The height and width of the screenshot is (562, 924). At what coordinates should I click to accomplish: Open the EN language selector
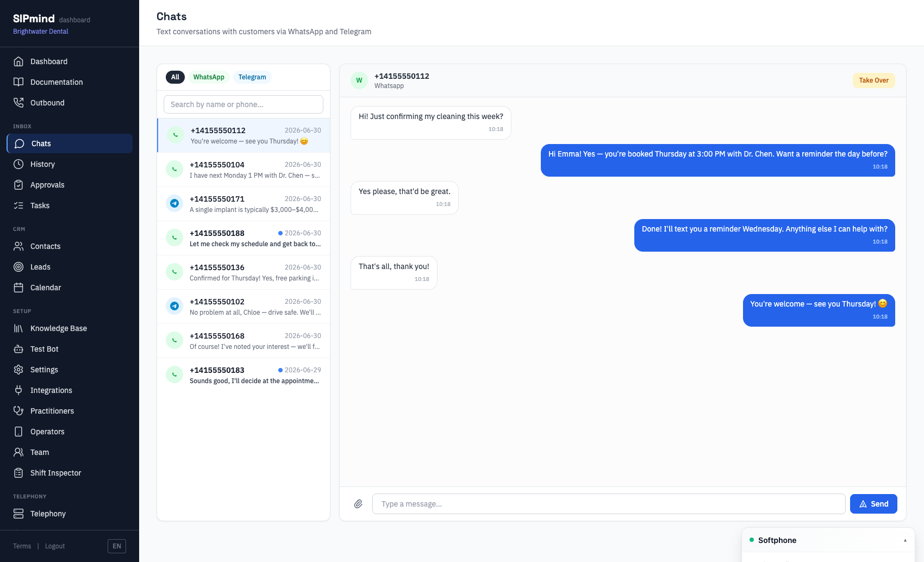click(x=117, y=546)
